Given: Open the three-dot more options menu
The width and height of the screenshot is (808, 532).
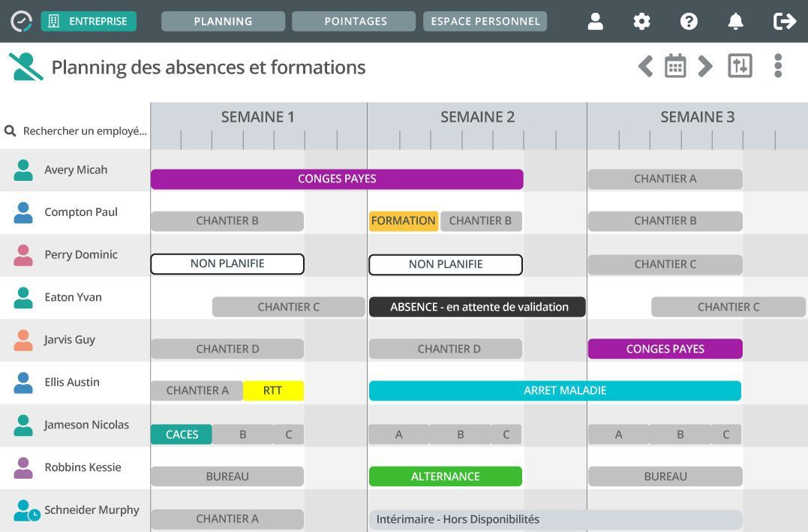Looking at the screenshot, I should 778,66.
